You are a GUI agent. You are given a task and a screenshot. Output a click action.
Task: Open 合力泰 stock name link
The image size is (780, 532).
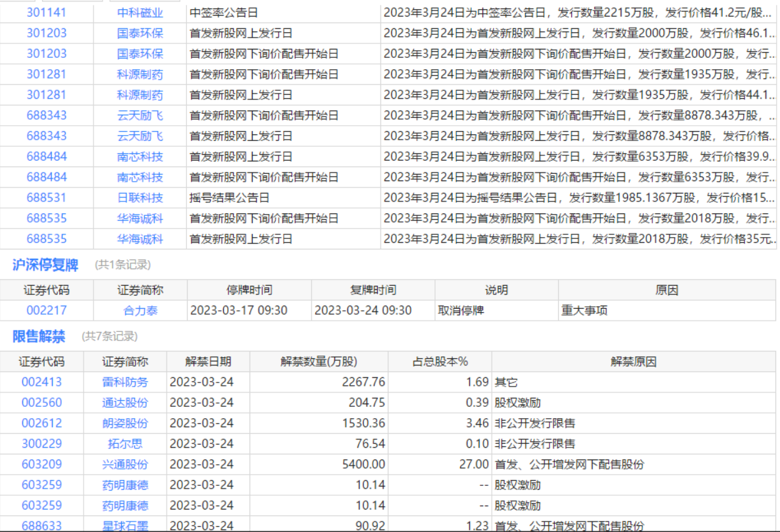click(140, 311)
